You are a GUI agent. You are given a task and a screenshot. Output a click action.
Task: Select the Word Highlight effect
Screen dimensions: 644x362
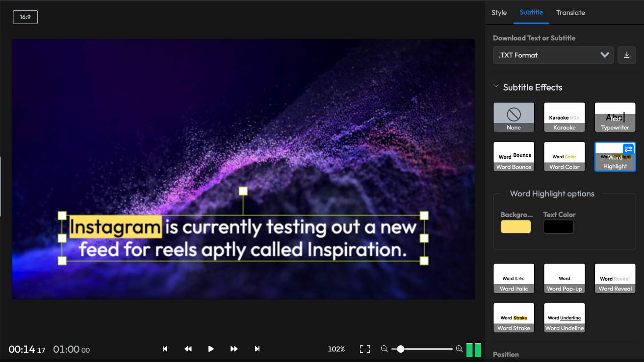click(615, 157)
